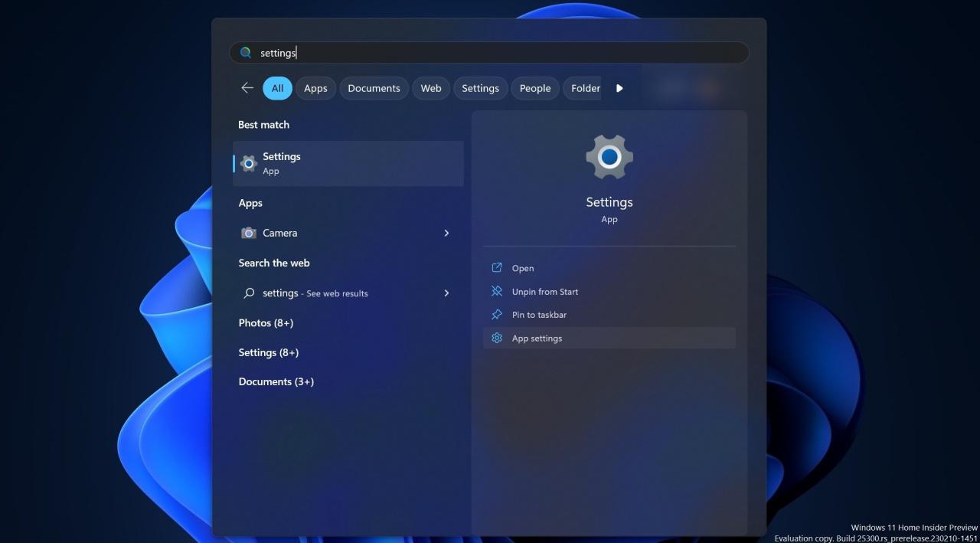Click the web search magnifier icon beside settings
980x543 pixels.
249,293
